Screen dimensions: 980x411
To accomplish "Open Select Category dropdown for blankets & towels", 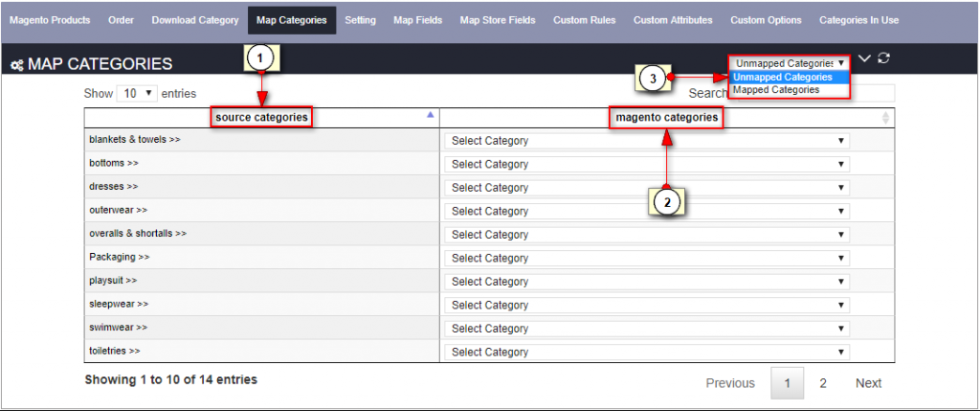I will coord(647,141).
